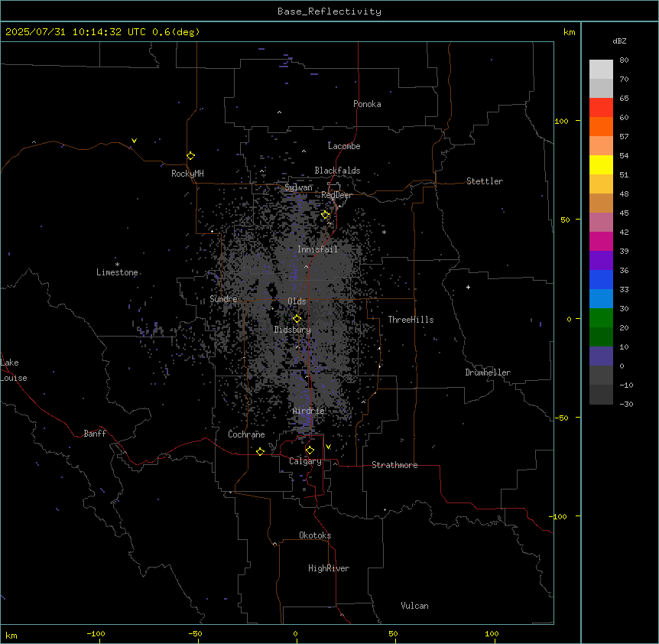Click the asterisk marker east of Innisfail
The image size is (659, 644).
coord(384,233)
